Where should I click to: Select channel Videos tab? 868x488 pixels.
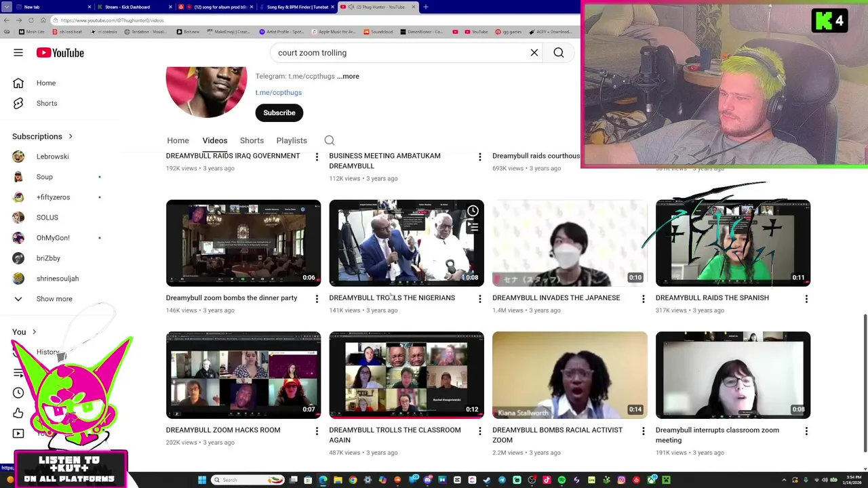(214, 140)
